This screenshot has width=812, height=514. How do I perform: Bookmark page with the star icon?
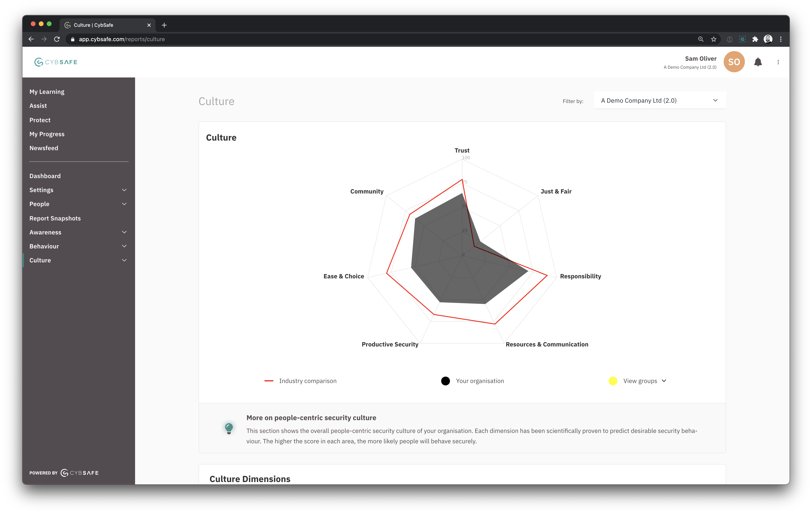pyautogui.click(x=713, y=39)
